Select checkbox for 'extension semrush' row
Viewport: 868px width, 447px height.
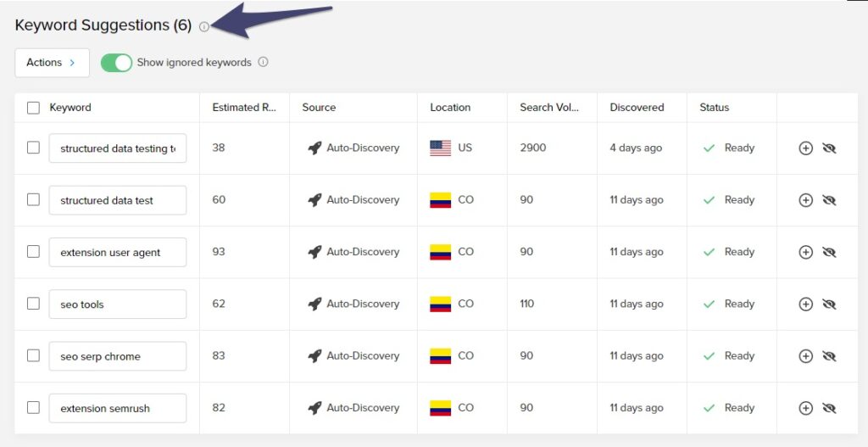[x=33, y=408]
